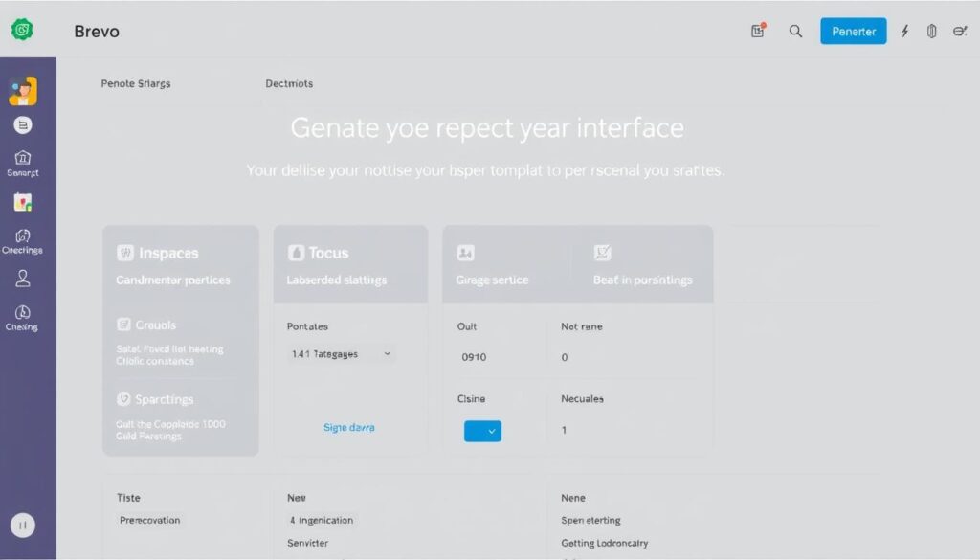980x560 pixels.
Task: Open the notifications icon with red dot
Action: click(x=758, y=31)
